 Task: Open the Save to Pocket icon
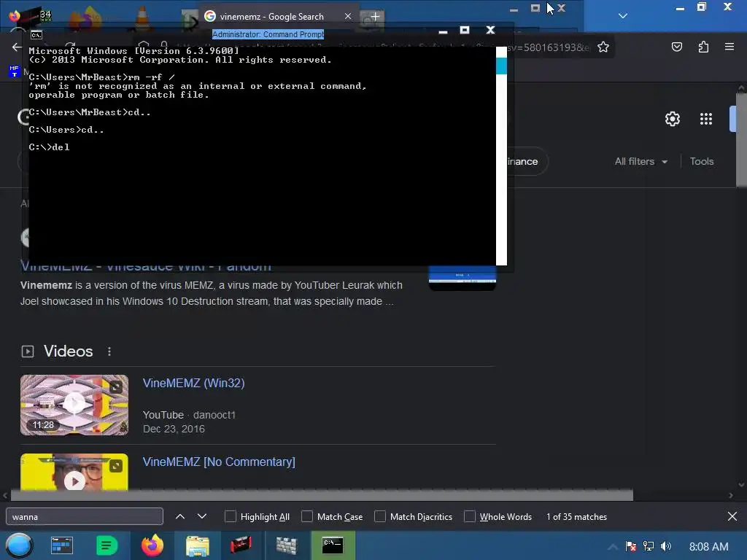click(x=677, y=47)
